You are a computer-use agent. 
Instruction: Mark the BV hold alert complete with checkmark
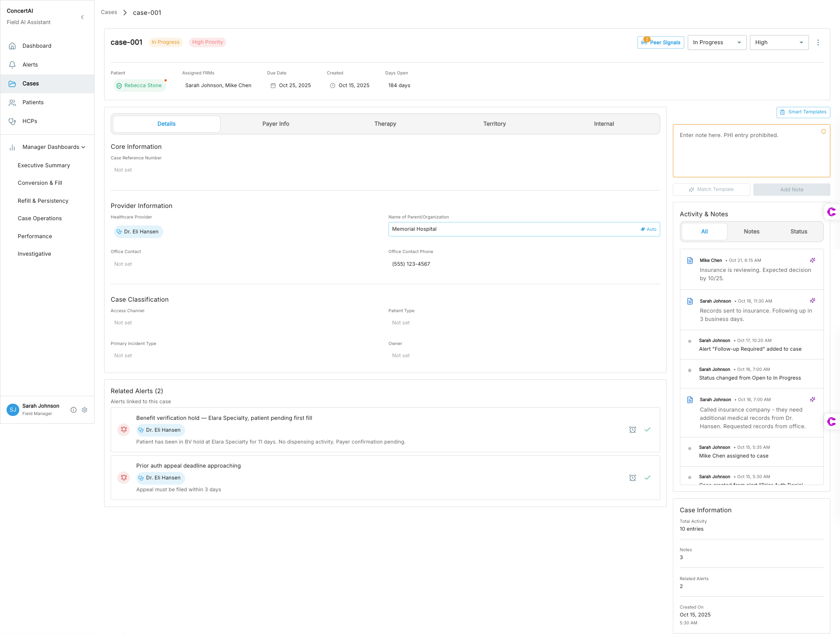point(647,430)
